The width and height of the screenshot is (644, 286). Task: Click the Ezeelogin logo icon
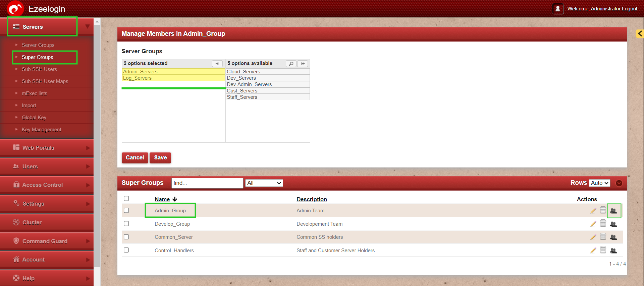click(15, 8)
